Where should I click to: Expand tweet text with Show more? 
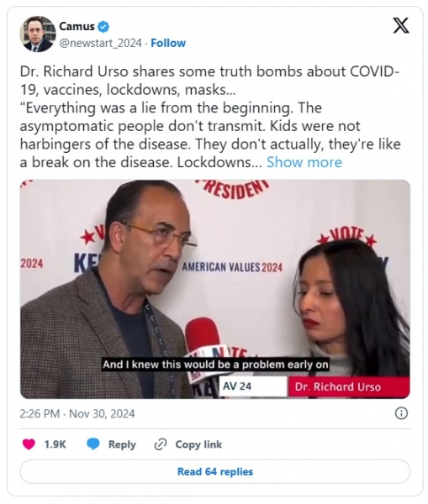coord(304,162)
